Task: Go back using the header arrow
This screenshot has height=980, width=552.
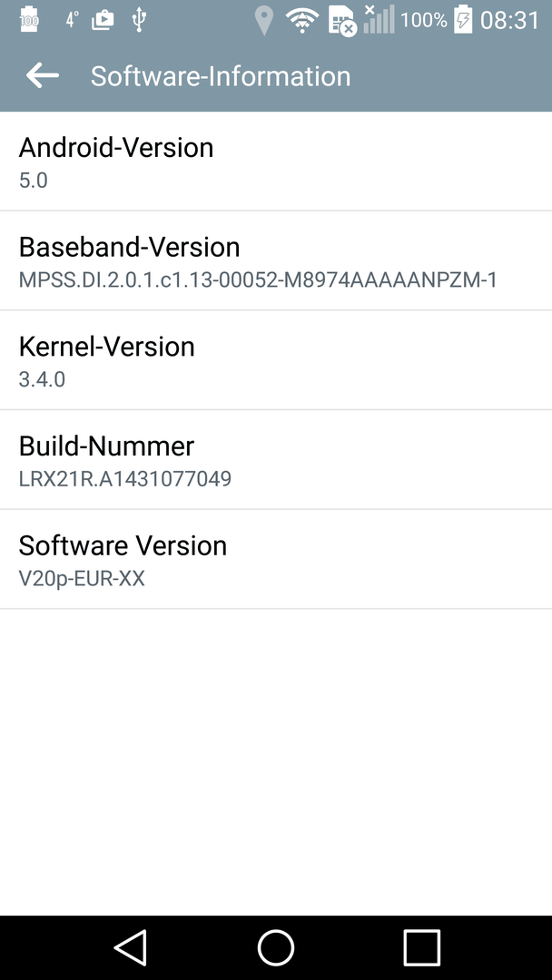Action: [43, 75]
